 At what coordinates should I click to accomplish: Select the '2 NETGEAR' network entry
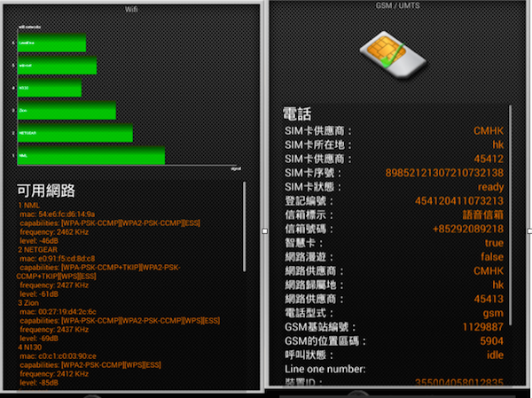point(37,250)
